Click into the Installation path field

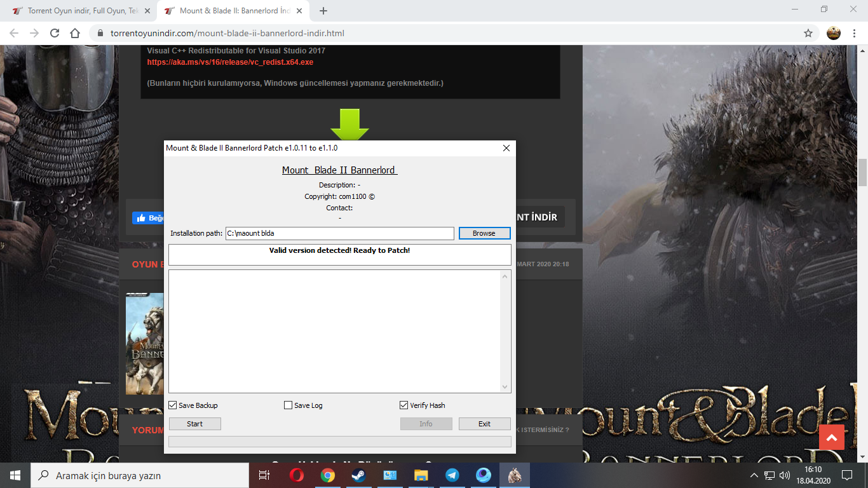[x=340, y=233]
